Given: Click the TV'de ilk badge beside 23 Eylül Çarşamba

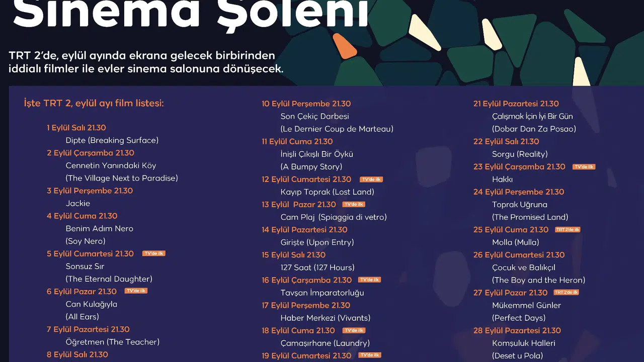Looking at the screenshot, I should click(x=584, y=166).
